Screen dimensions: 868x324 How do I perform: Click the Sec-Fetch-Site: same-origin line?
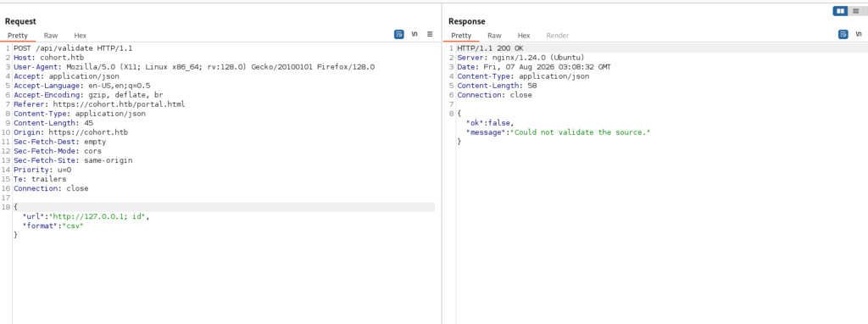[73, 160]
